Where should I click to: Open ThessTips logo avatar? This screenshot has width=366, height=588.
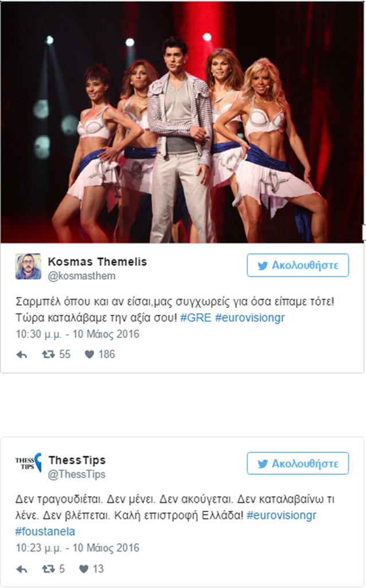click(x=28, y=463)
